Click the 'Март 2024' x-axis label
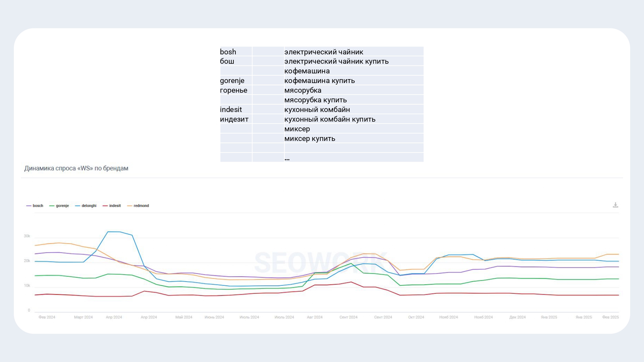644x362 pixels. click(x=83, y=317)
